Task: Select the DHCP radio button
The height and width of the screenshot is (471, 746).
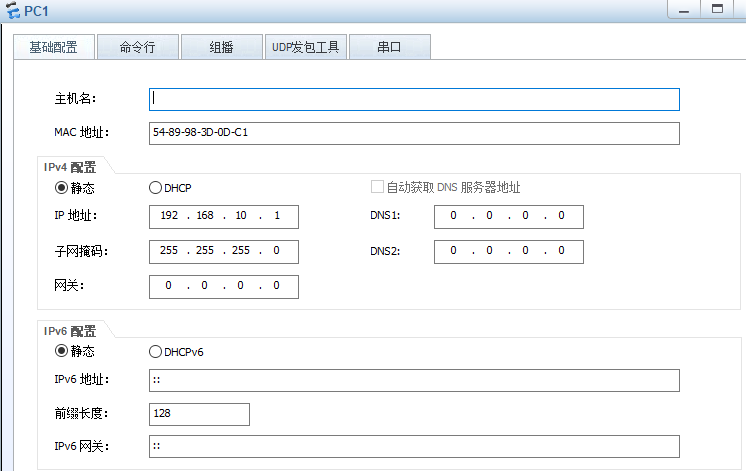Action: [155, 188]
